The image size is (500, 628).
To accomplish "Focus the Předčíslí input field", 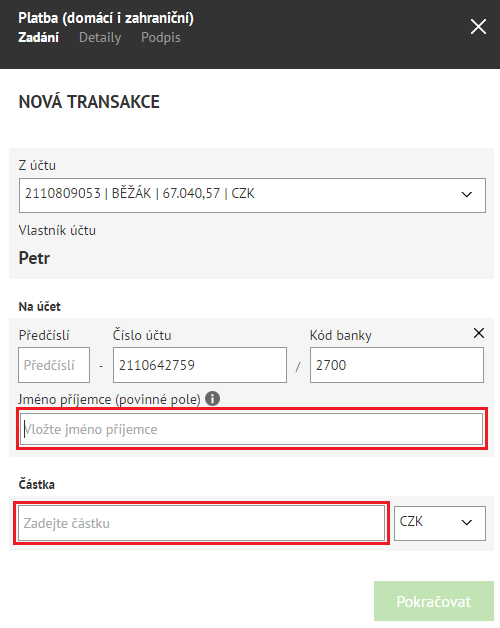I will pyautogui.click(x=54, y=365).
